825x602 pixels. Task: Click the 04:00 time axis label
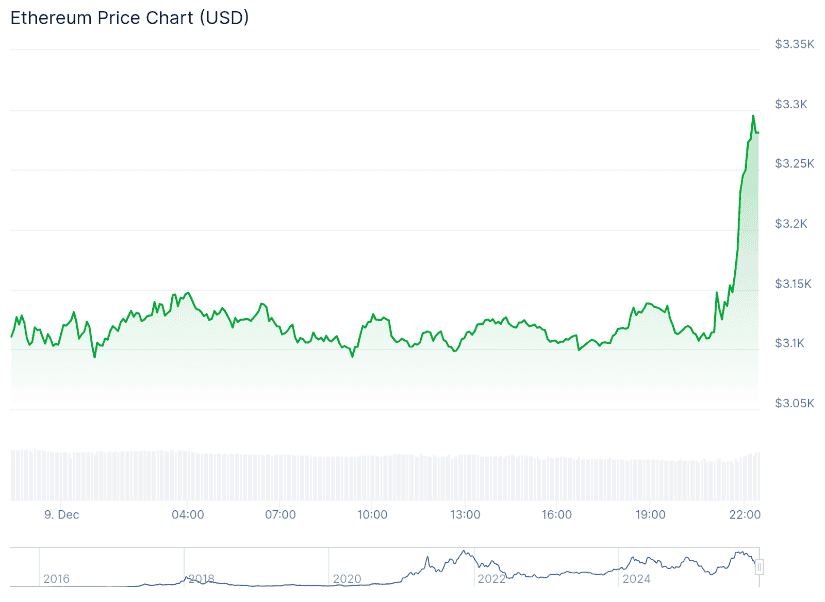(188, 515)
